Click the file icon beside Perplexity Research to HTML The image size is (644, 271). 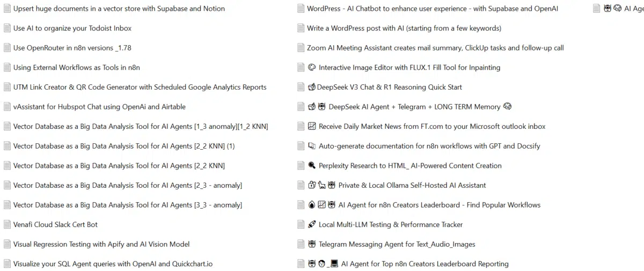click(x=301, y=165)
